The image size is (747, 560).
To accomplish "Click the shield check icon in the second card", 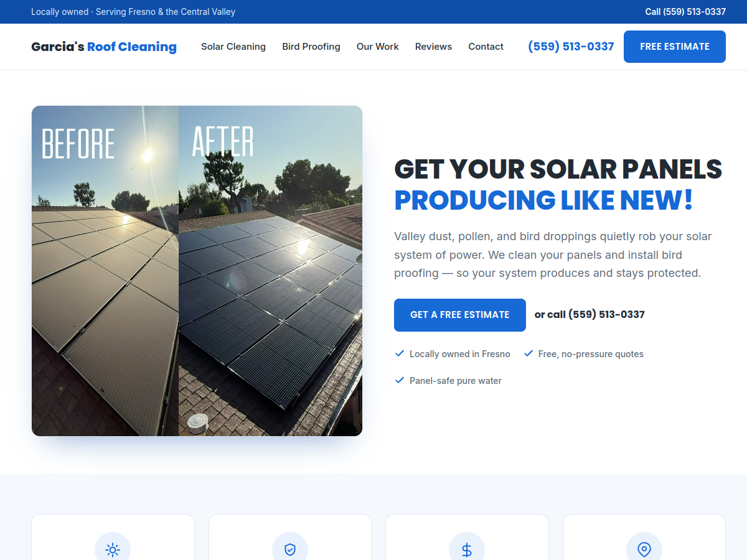I will (290, 549).
